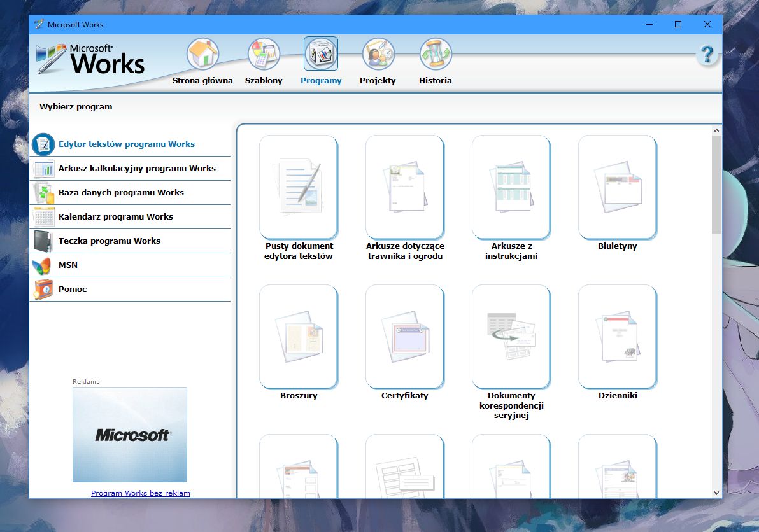Select the MSN butterfly icon
The width and height of the screenshot is (759, 532).
(43, 265)
